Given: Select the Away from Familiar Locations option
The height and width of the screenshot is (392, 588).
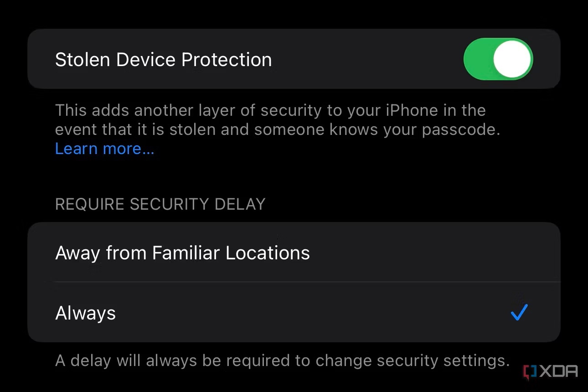Looking at the screenshot, I should [x=294, y=253].
